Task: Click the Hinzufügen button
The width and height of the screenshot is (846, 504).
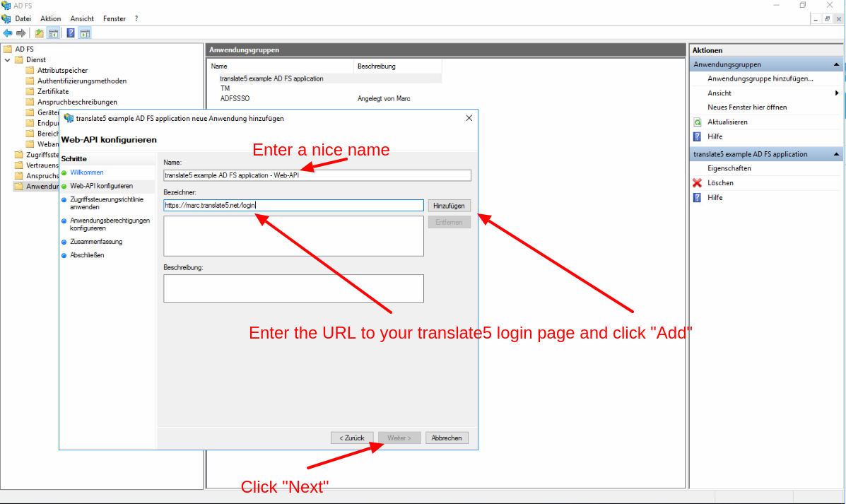Action: (449, 206)
